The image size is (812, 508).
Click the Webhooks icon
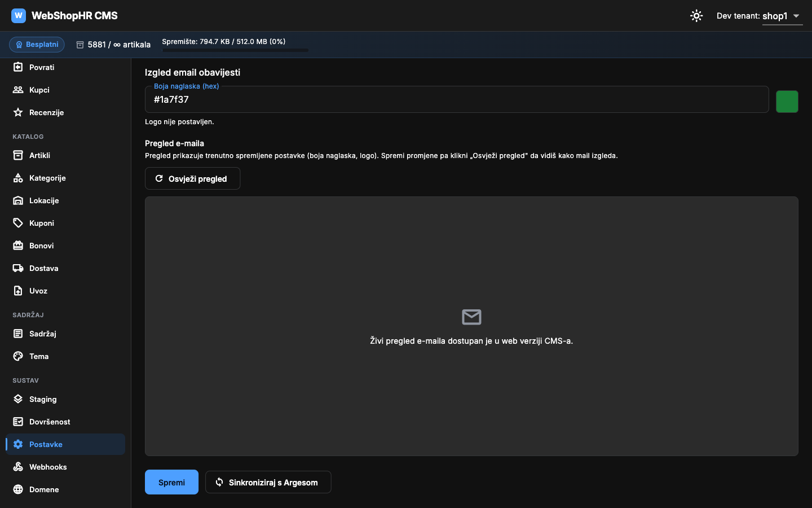pyautogui.click(x=18, y=467)
